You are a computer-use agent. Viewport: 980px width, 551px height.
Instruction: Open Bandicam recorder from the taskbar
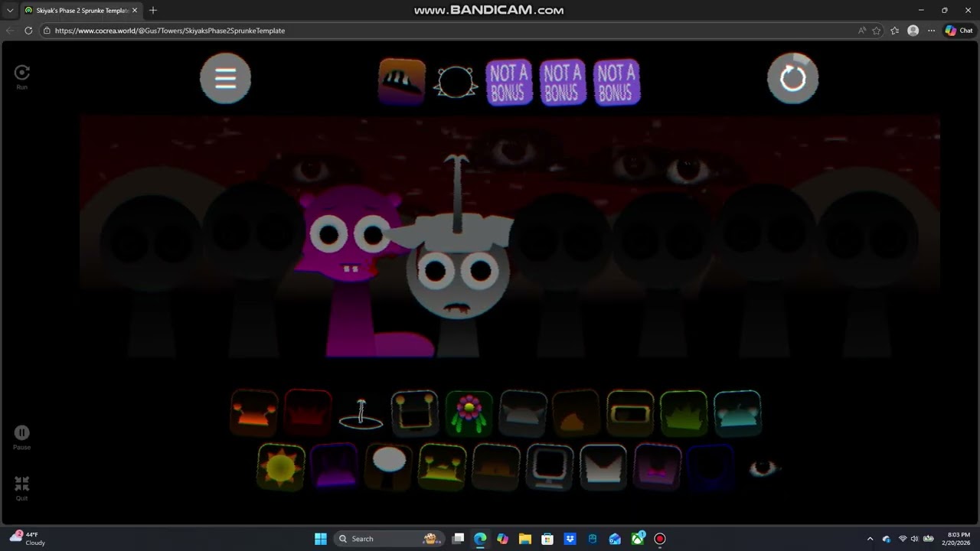click(x=660, y=539)
